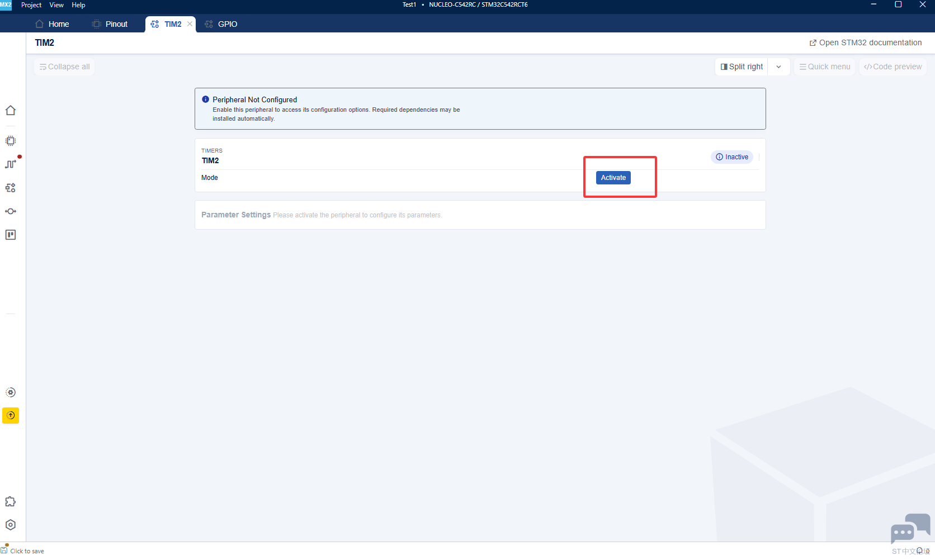935x560 pixels.
Task: Click the Inactive status badge
Action: pyautogui.click(x=732, y=157)
